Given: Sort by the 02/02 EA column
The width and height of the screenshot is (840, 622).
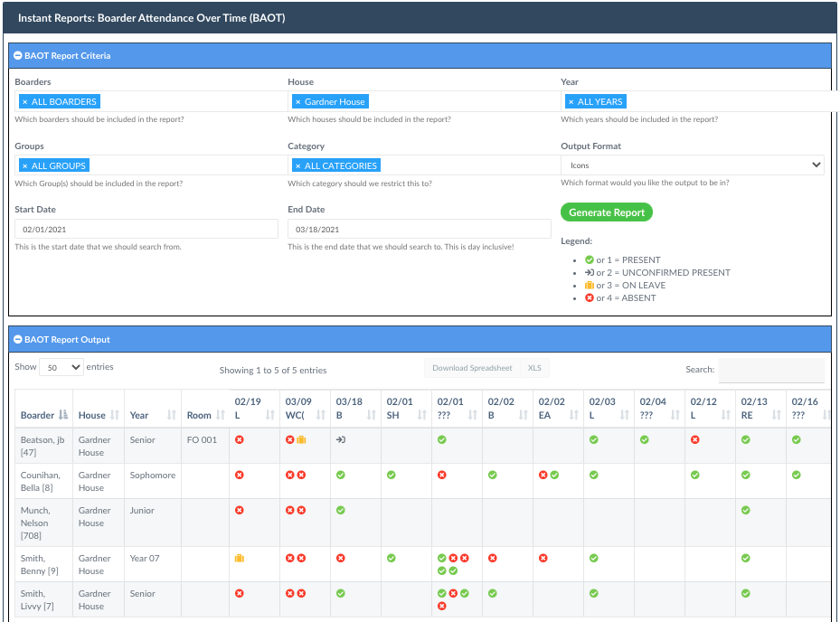Looking at the screenshot, I should (558, 409).
